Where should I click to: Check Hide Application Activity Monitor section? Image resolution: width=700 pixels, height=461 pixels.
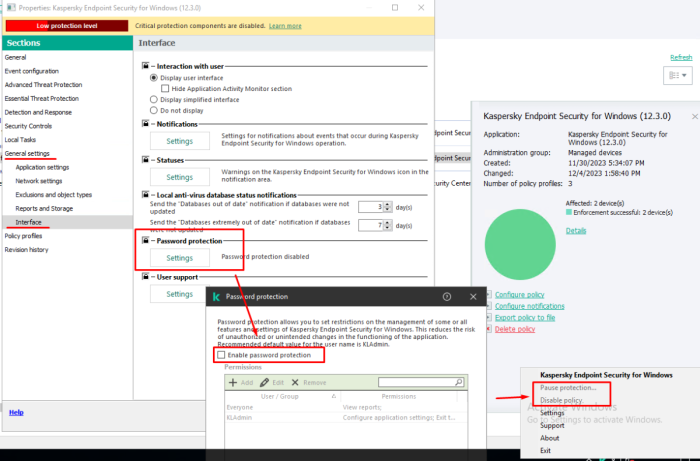(x=165, y=89)
